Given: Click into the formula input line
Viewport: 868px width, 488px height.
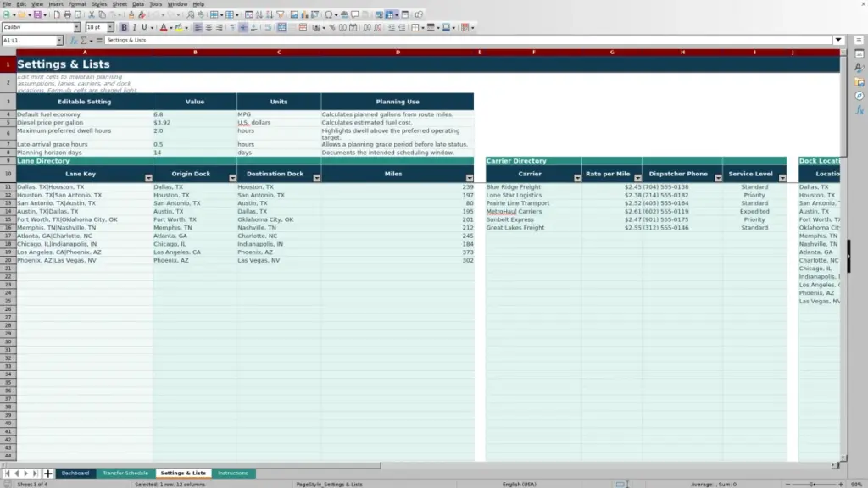Looking at the screenshot, I should (468, 40).
